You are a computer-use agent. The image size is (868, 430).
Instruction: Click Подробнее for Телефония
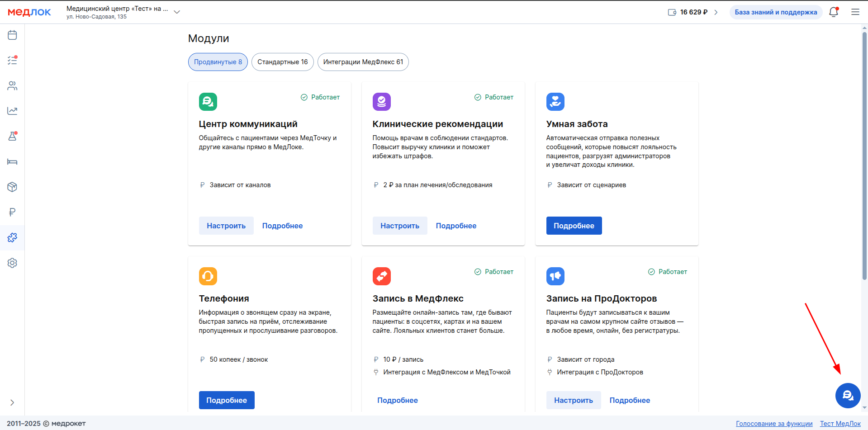227,400
